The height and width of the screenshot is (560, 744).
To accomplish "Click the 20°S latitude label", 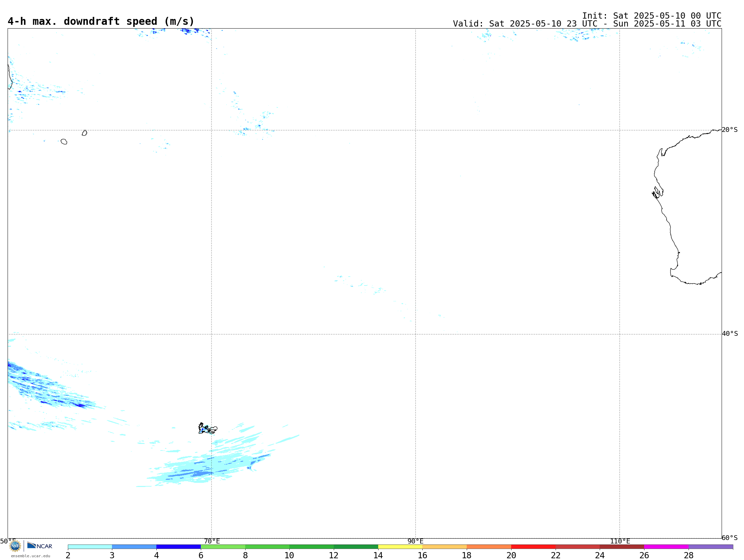I will point(730,130).
